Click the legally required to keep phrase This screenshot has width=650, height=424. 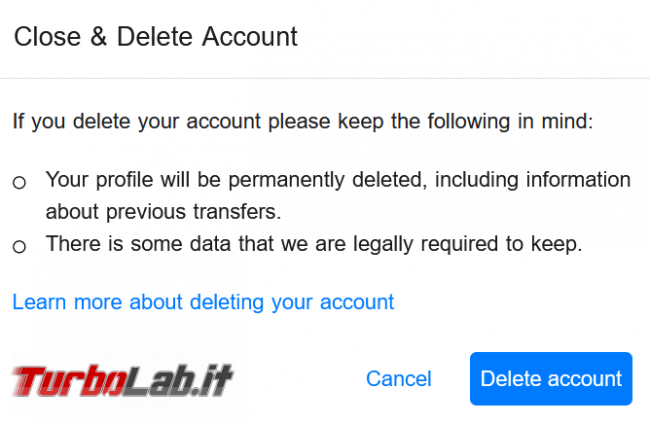(x=468, y=244)
